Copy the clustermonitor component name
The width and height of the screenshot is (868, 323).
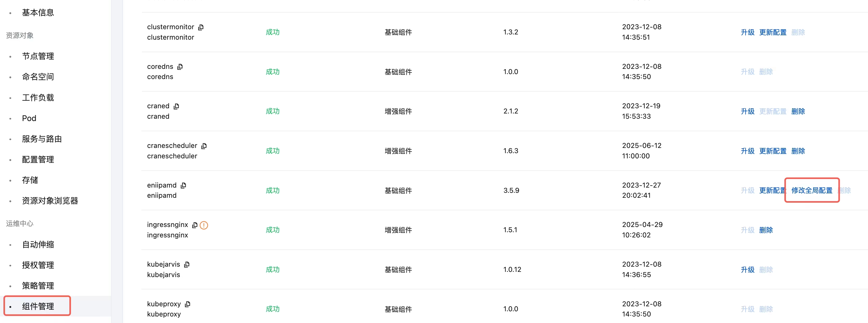tap(201, 27)
